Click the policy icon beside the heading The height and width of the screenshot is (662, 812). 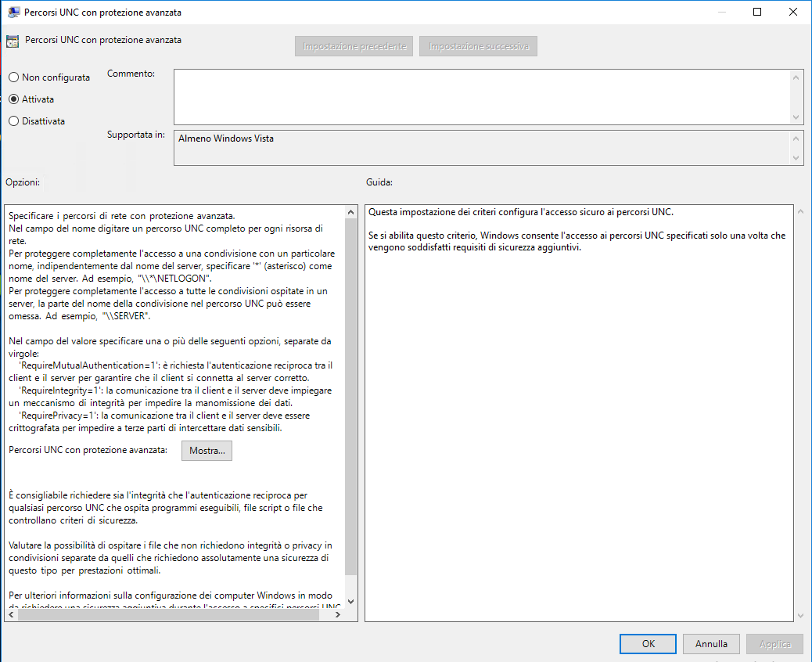pos(13,41)
